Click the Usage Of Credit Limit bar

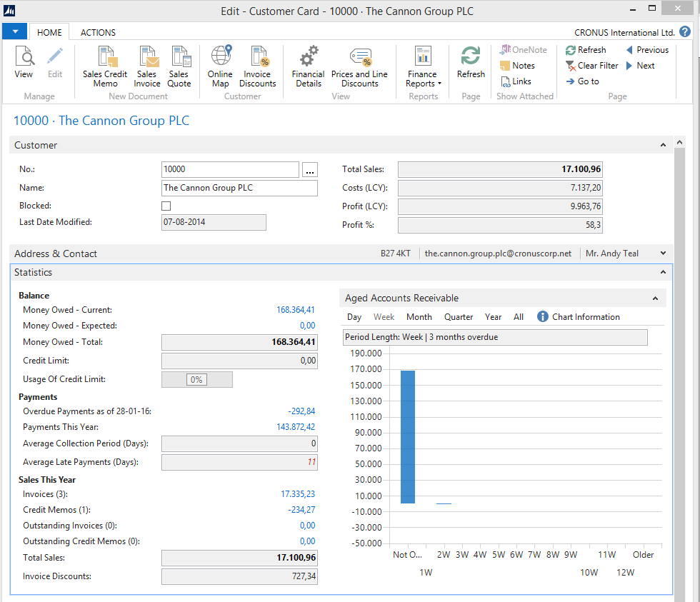pos(197,379)
